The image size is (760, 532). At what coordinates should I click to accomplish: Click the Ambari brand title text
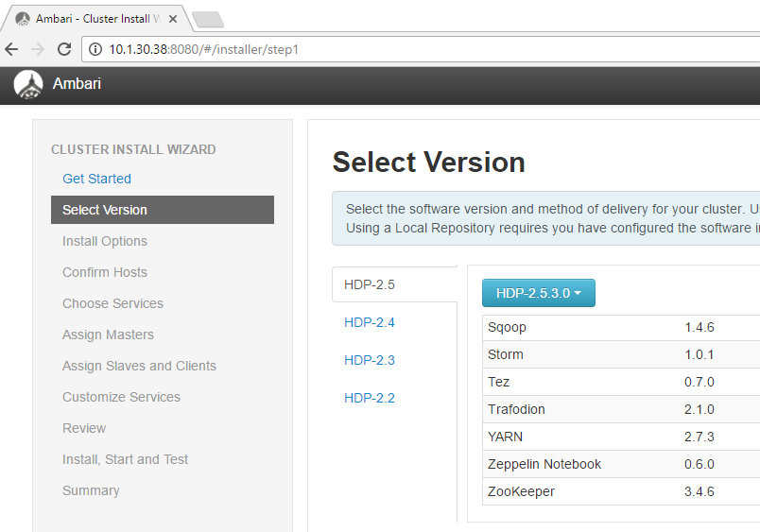click(x=77, y=84)
